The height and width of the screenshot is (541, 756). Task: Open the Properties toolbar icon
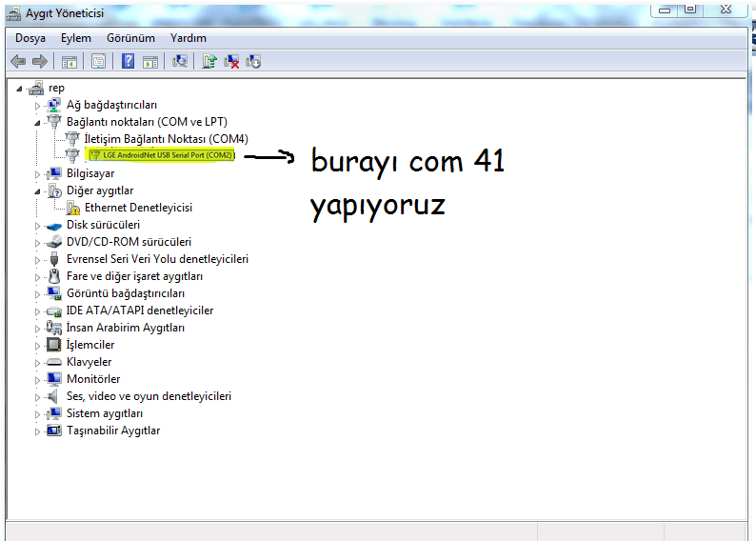97,62
